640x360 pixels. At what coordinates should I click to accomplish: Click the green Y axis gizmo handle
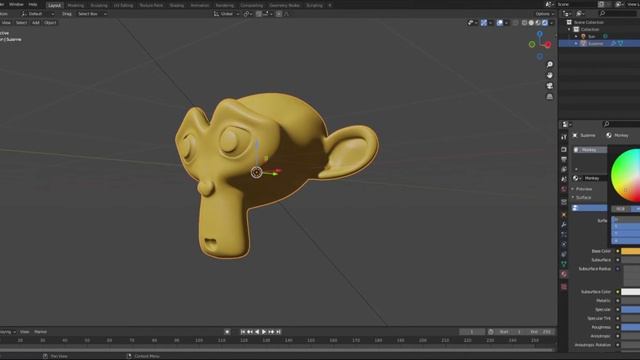click(x=532, y=44)
